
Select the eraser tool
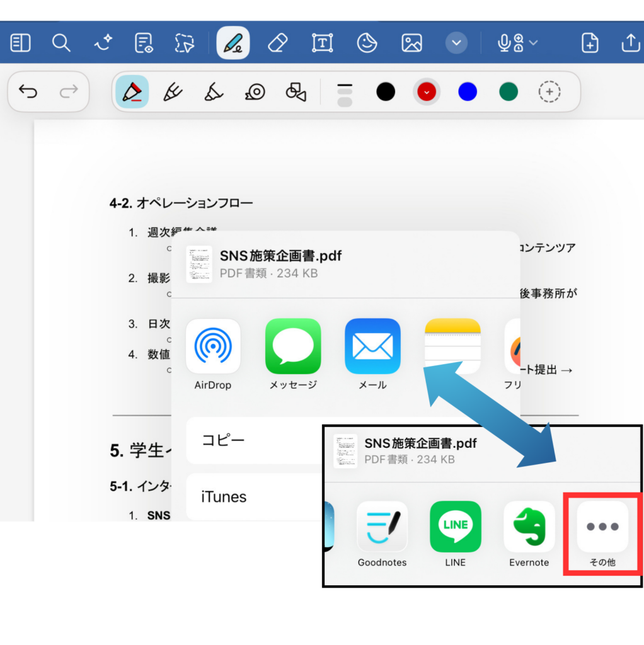coord(277,43)
